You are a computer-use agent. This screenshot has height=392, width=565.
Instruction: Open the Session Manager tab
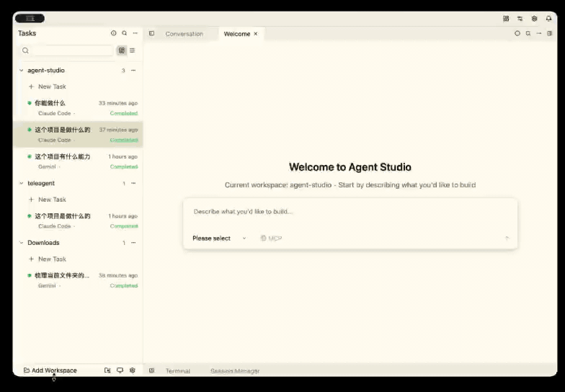point(235,370)
